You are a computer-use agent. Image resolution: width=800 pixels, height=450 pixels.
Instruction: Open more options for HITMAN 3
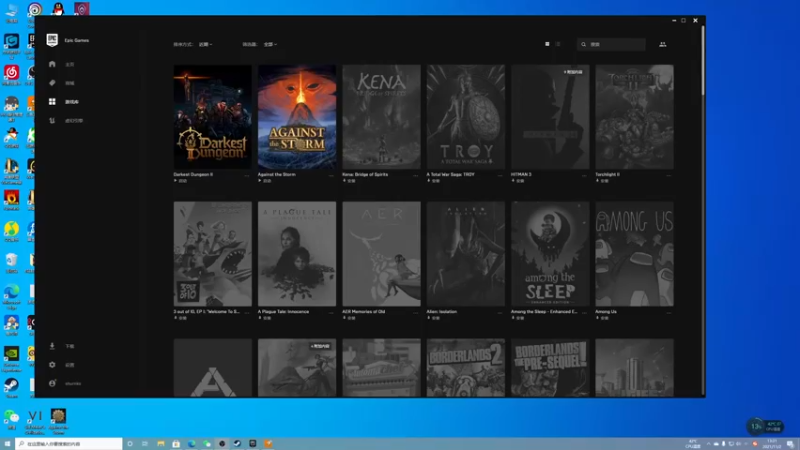point(585,175)
